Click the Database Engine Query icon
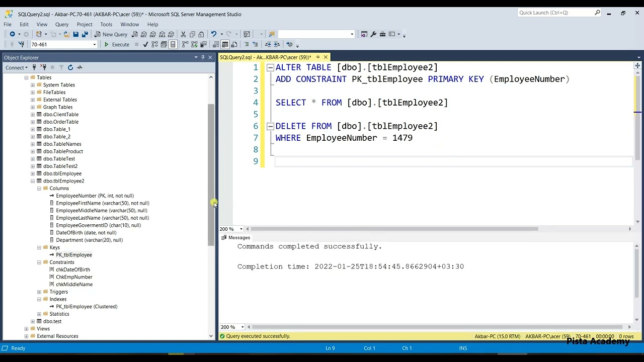Viewport: 644px width, 362px height. [134, 34]
